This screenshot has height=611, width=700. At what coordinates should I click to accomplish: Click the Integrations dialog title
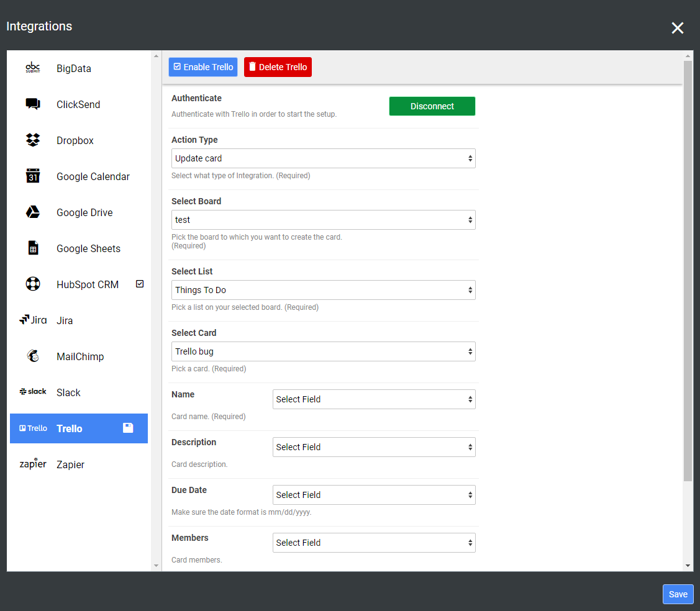[x=39, y=26]
